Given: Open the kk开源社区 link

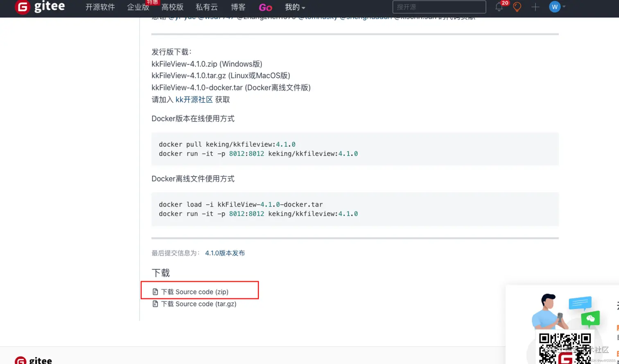Looking at the screenshot, I should click(194, 99).
